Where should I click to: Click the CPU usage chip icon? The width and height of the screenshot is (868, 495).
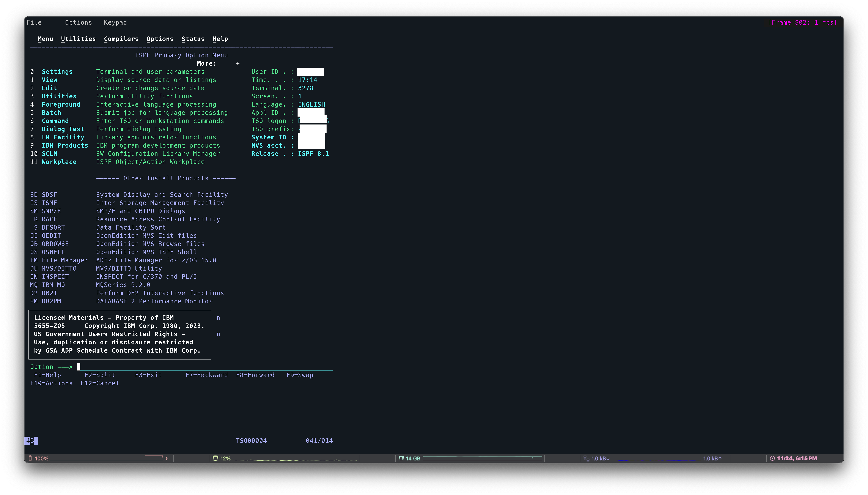tap(215, 458)
